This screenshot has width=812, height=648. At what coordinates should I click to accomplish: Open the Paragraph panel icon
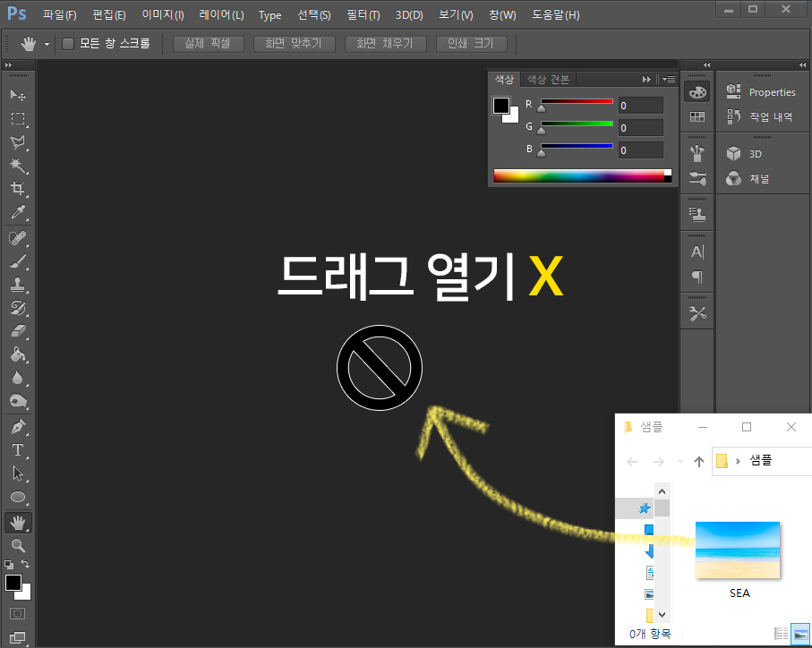697,277
